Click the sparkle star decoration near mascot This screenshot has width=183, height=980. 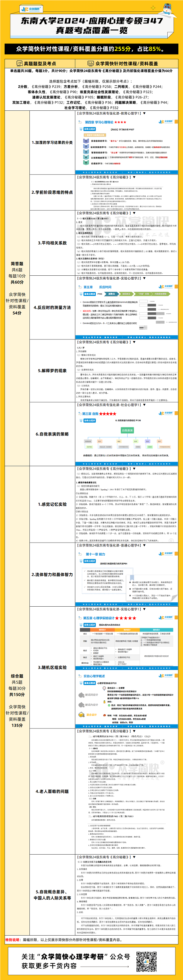click(x=153, y=8)
